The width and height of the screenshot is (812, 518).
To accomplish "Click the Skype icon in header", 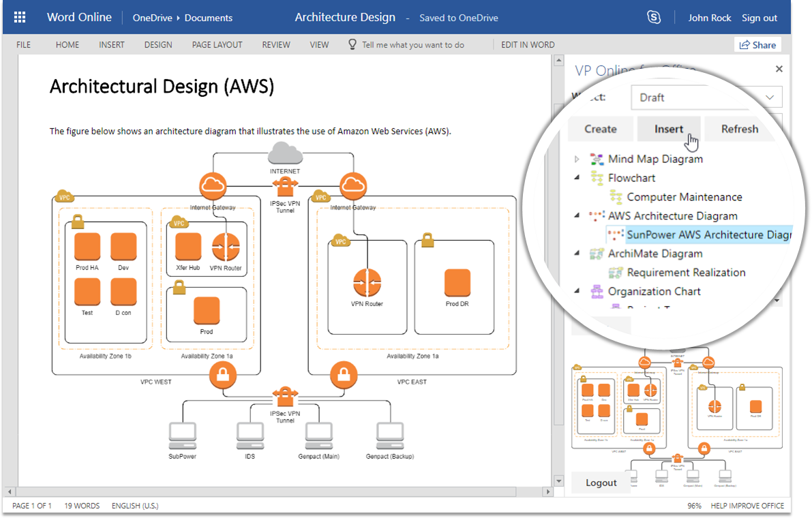I will (x=654, y=17).
